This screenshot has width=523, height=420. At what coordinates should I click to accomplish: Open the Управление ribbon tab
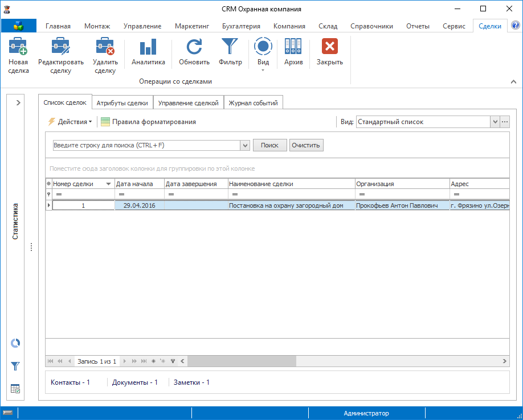(142, 26)
